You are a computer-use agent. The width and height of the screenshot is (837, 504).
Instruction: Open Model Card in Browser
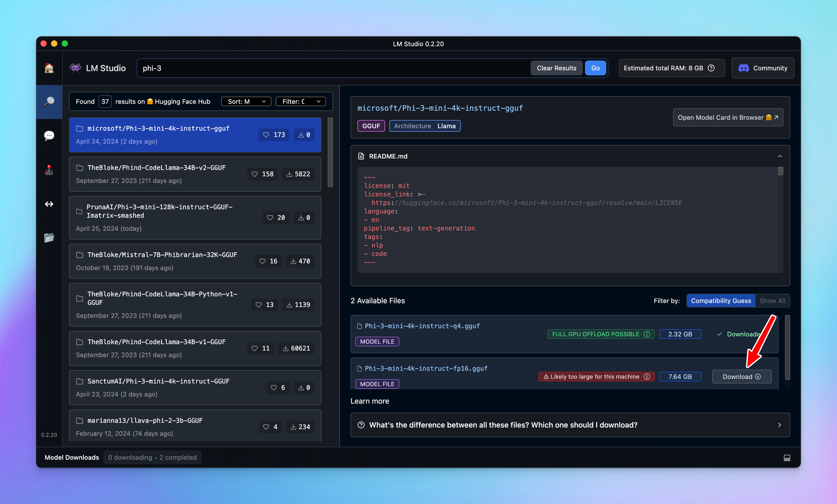(x=728, y=117)
